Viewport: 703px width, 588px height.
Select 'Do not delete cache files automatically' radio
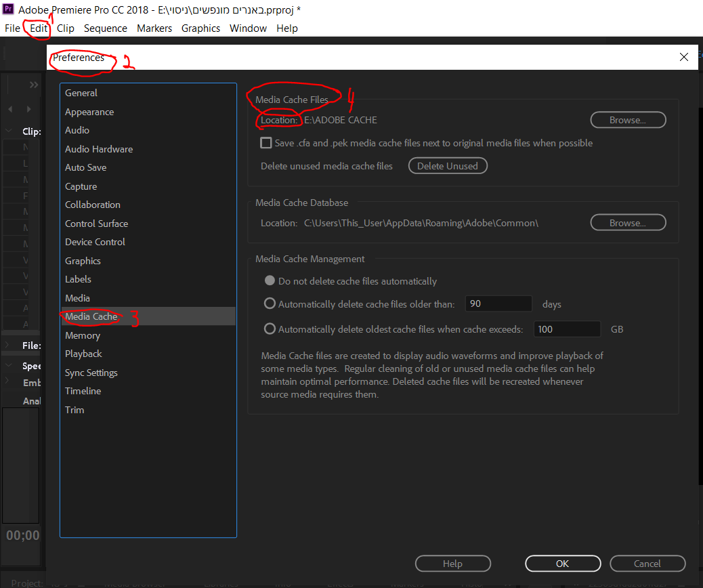coord(270,280)
